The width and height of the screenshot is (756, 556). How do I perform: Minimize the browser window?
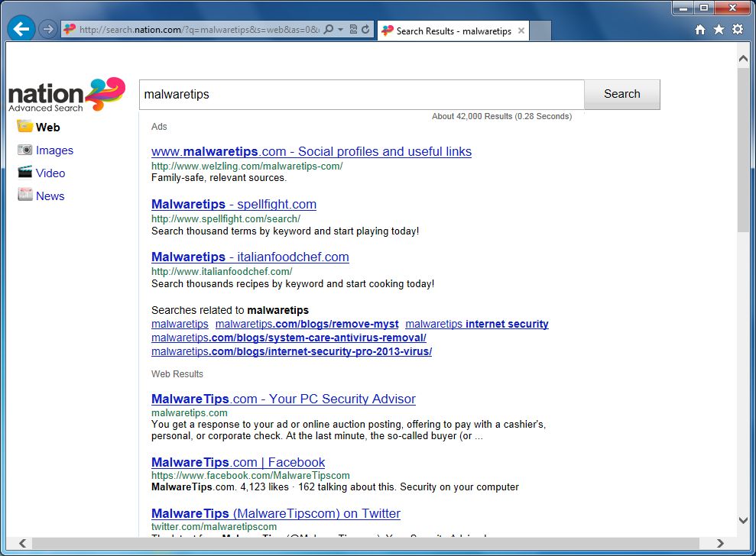click(x=683, y=8)
